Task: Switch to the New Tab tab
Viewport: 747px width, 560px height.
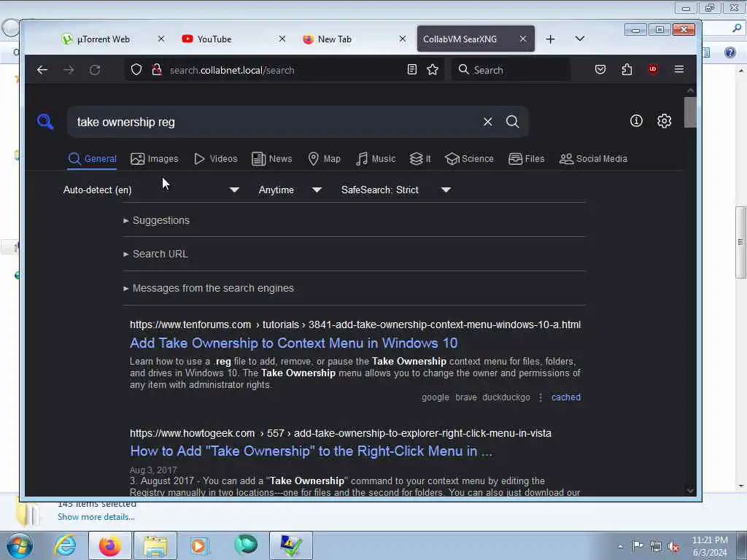Action: coord(334,39)
